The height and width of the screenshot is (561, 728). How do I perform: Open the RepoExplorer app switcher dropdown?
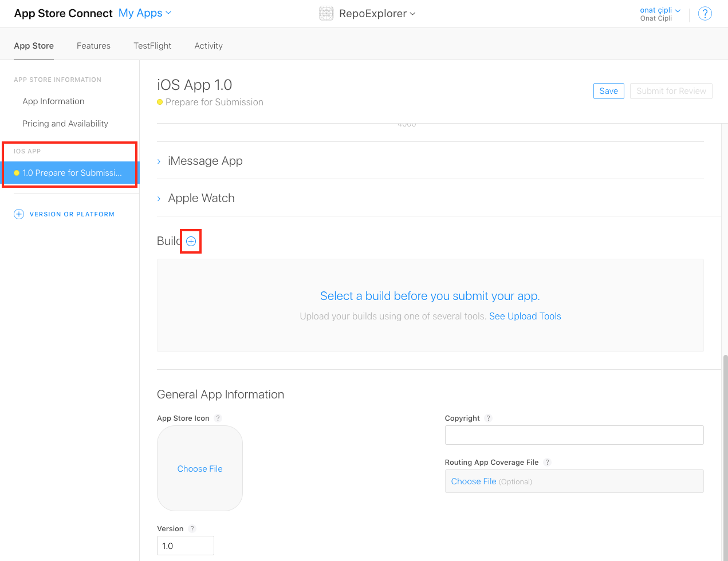377,14
